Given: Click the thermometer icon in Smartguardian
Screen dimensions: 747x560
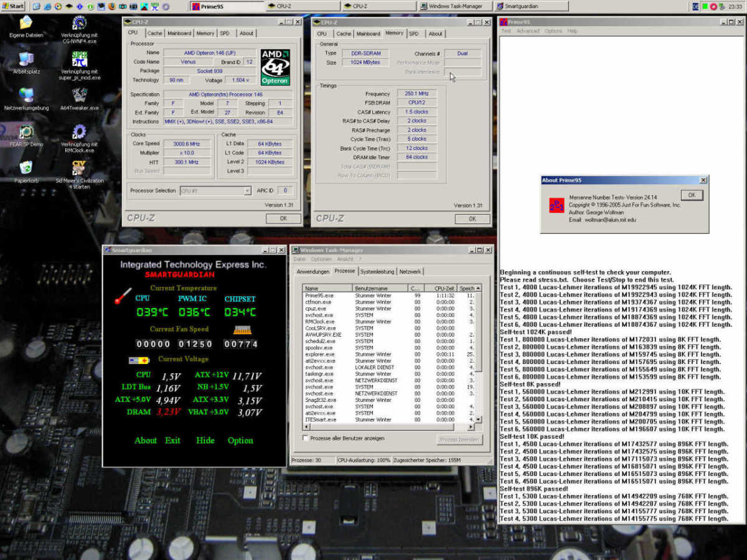Looking at the screenshot, I should click(x=123, y=296).
